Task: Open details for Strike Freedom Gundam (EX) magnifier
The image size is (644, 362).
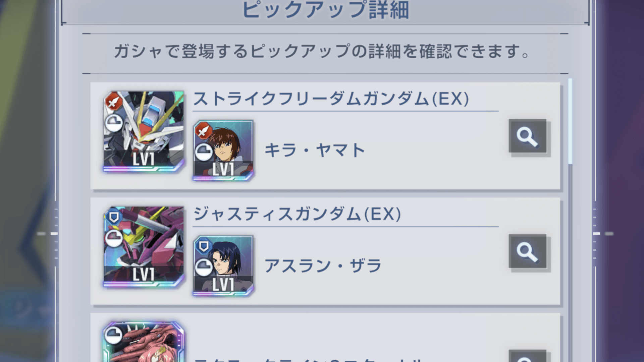Action: click(x=528, y=136)
